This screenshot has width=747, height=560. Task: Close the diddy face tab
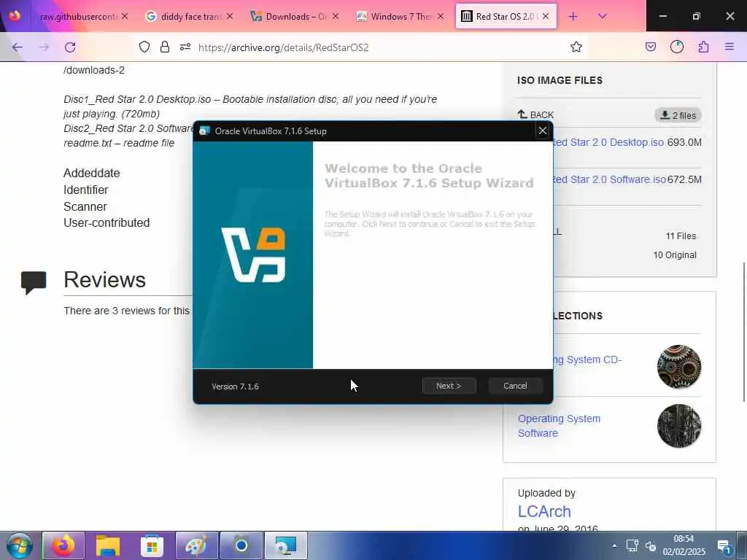click(x=230, y=16)
